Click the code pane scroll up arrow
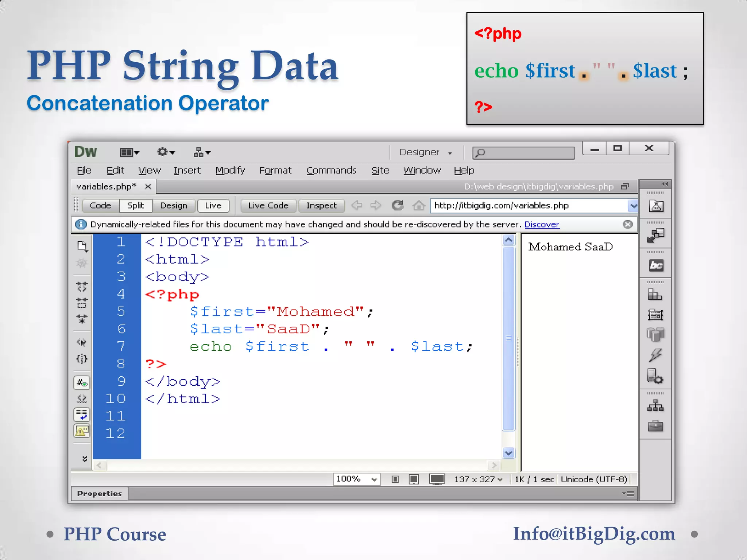Image resolution: width=747 pixels, height=560 pixels. click(508, 240)
